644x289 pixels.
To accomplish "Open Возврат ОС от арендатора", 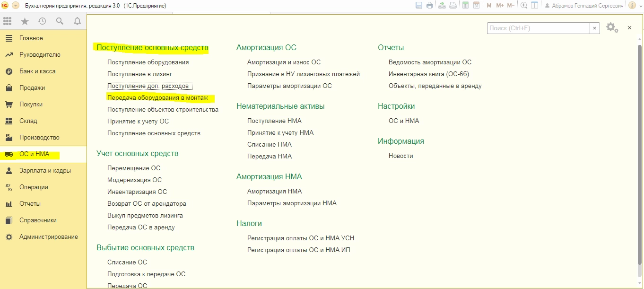I will pos(147,203).
